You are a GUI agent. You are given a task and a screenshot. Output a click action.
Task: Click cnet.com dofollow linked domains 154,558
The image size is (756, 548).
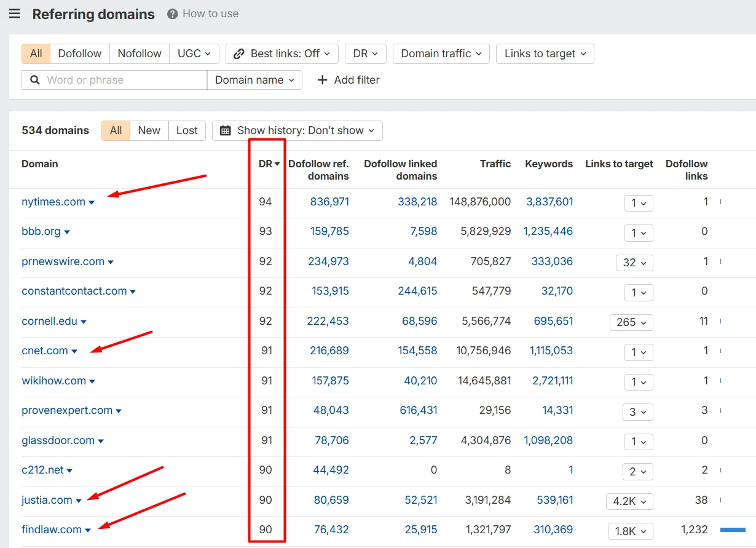click(x=418, y=351)
